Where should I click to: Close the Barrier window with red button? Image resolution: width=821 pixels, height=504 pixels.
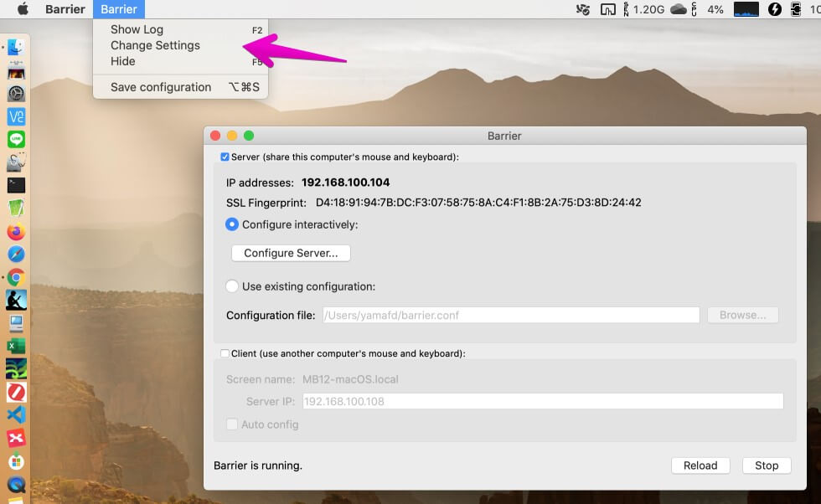(215, 136)
